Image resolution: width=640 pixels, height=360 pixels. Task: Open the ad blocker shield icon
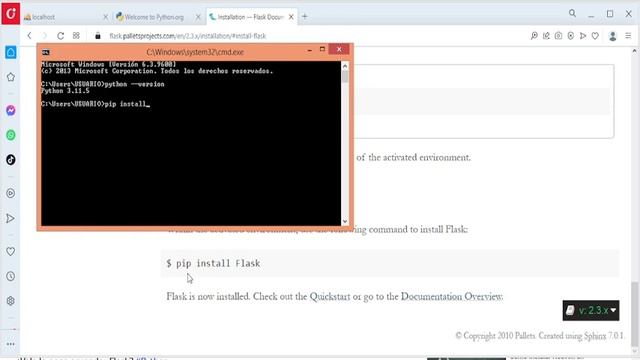click(571, 36)
